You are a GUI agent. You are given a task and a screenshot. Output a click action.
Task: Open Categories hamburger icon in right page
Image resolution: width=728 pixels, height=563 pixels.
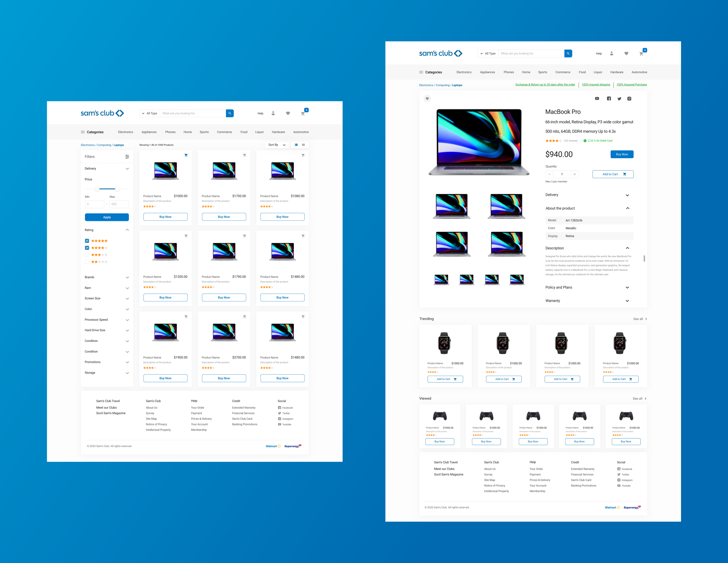click(421, 72)
